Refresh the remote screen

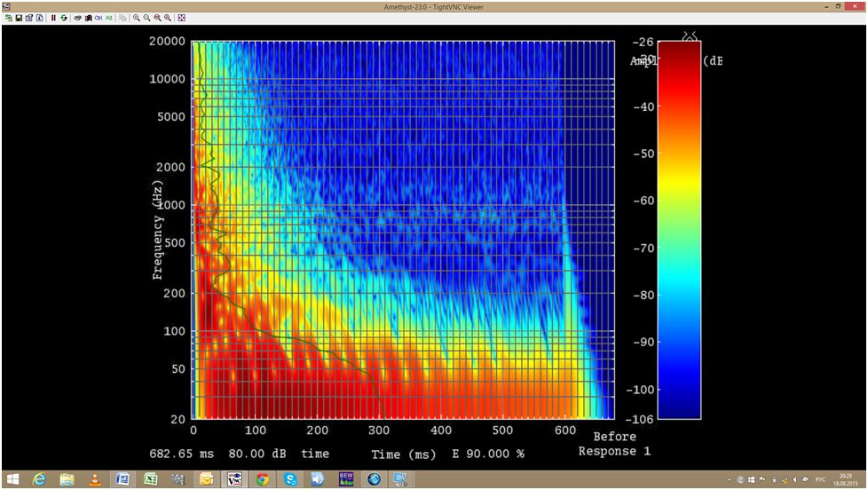click(64, 18)
